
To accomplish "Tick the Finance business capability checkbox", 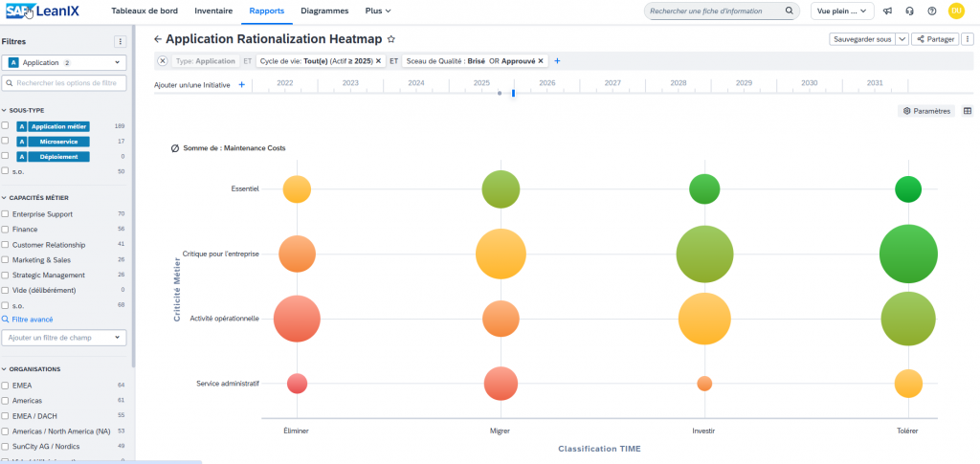I will pyautogui.click(x=6, y=230).
